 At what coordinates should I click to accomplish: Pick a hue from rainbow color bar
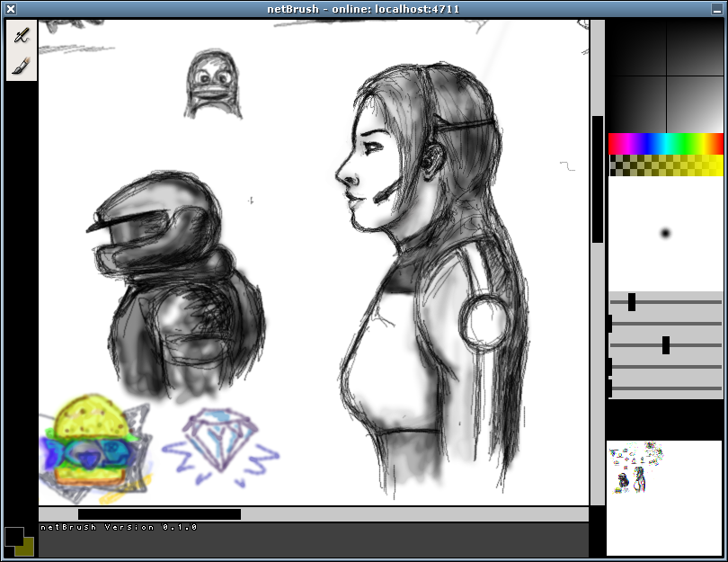(665, 144)
